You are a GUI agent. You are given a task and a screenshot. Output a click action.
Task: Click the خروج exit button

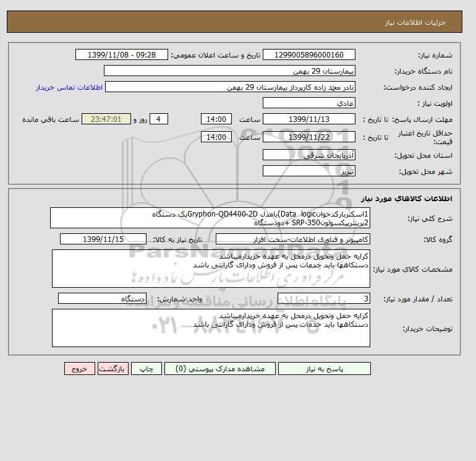80,368
